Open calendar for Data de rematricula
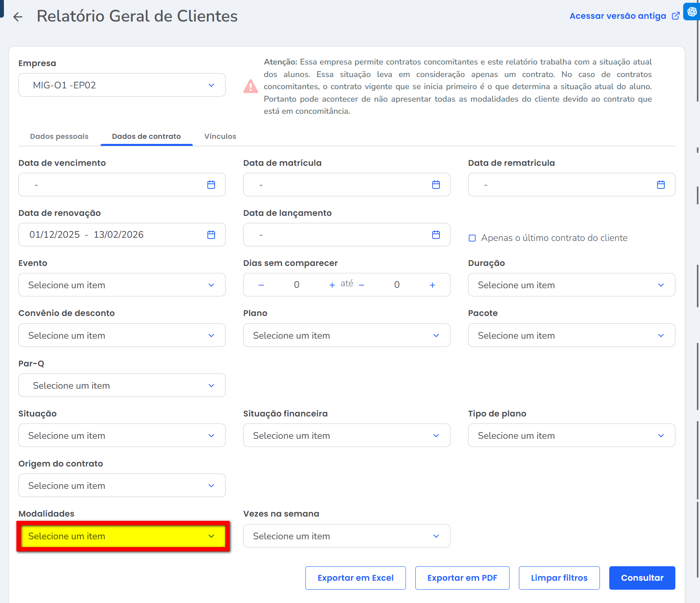The height and width of the screenshot is (603, 700). [661, 185]
